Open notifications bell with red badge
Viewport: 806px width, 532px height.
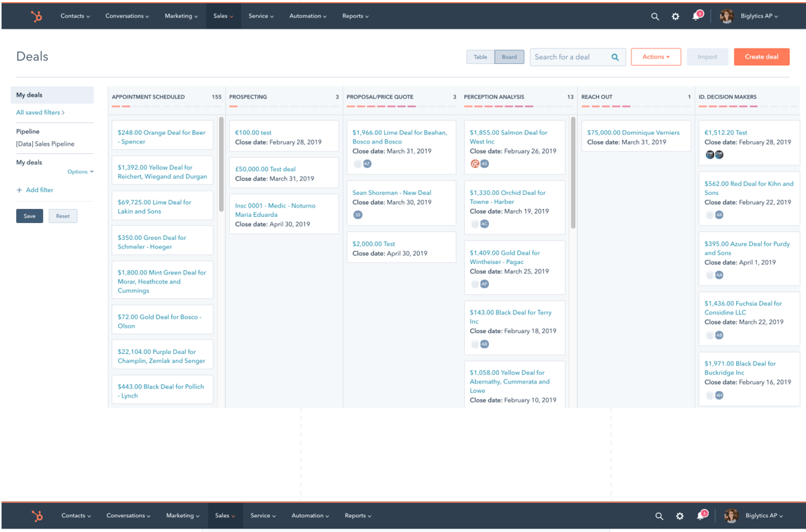(x=697, y=15)
